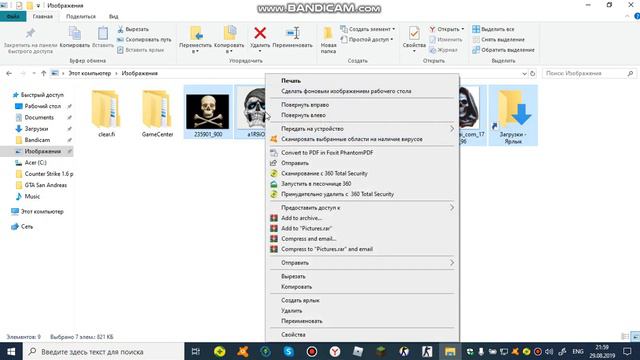Click the ribbon Вставить icon

[x=103, y=33]
